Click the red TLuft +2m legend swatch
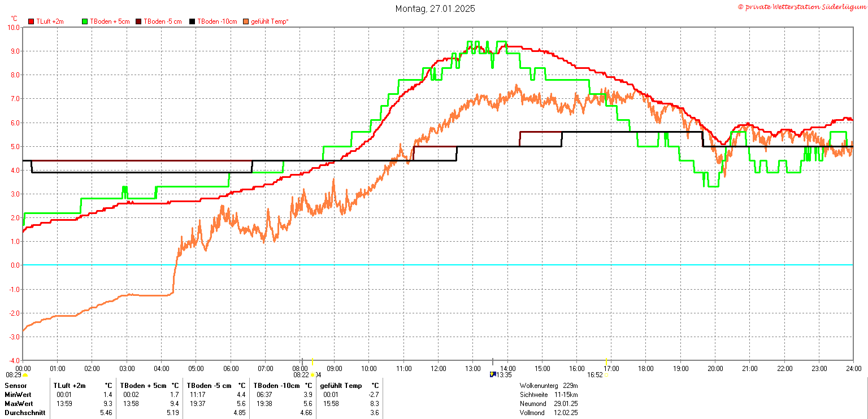Viewport: 868px width, 419px height. 32,21
